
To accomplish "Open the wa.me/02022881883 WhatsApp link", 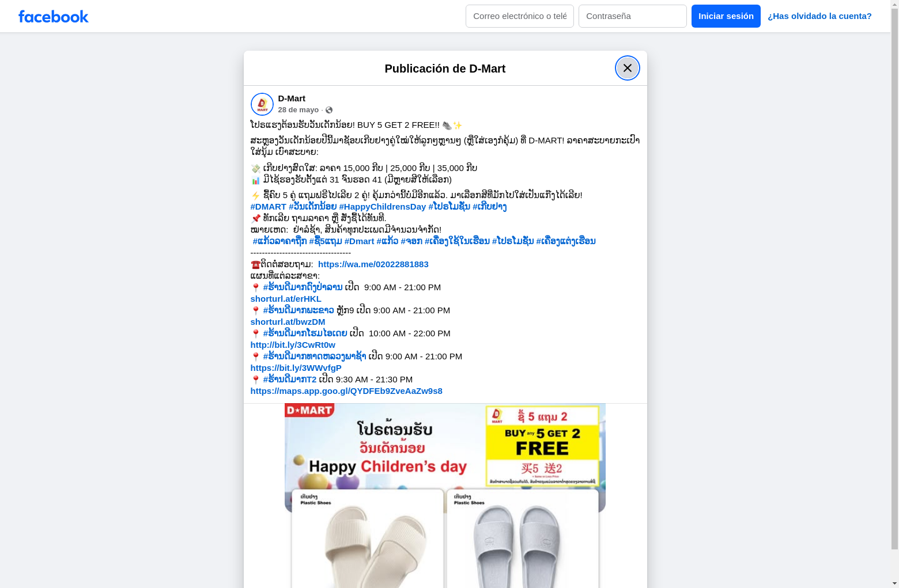I will pos(373,264).
